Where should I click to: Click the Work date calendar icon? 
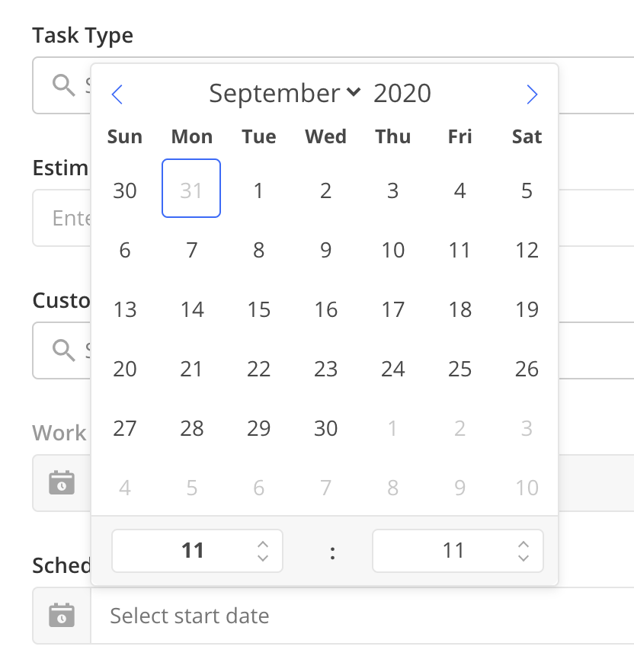click(62, 482)
